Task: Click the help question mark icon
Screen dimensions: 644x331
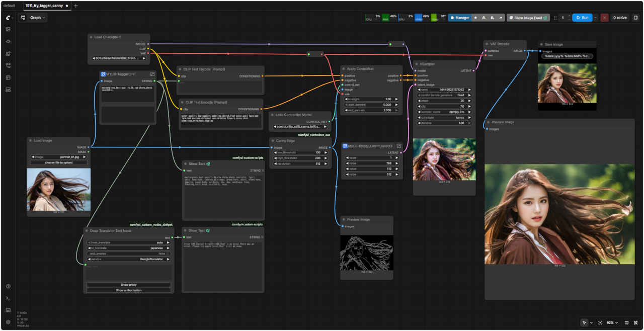Action: click(x=8, y=286)
